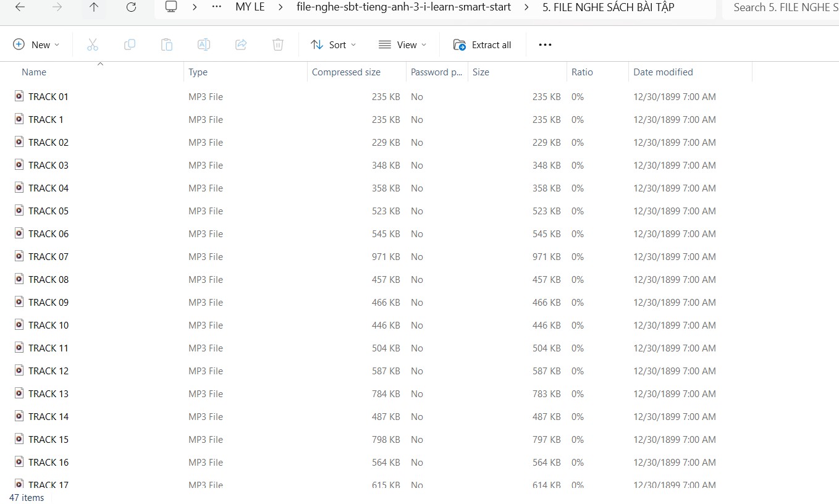
Task: Click the Rename icon in toolbar
Action: 204,44
